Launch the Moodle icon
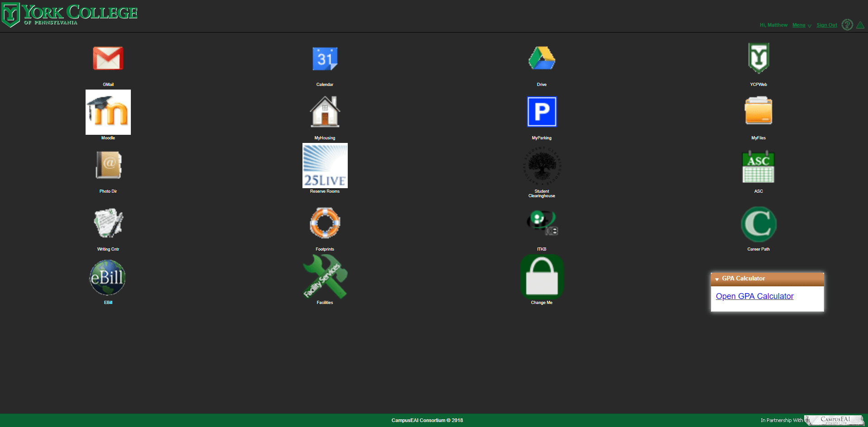Viewport: 868px width, 427px height. point(108,112)
